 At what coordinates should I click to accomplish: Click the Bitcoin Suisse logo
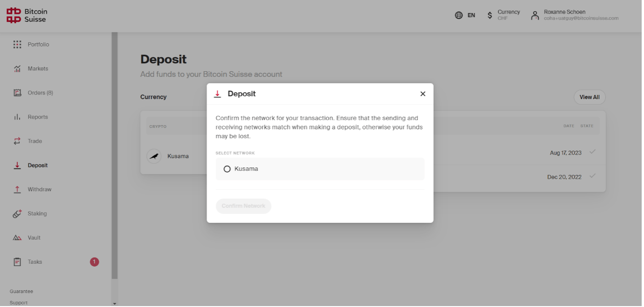tap(27, 15)
